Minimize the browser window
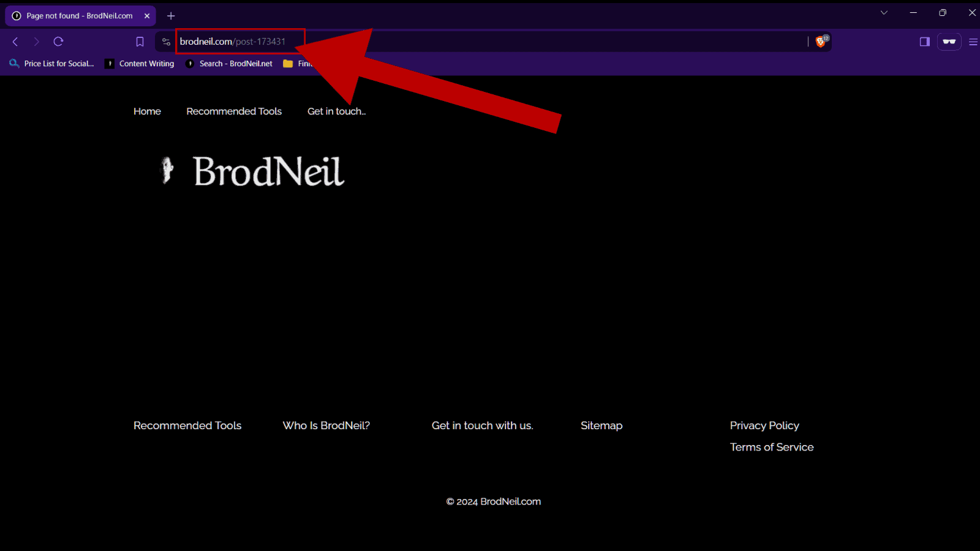 point(913,13)
